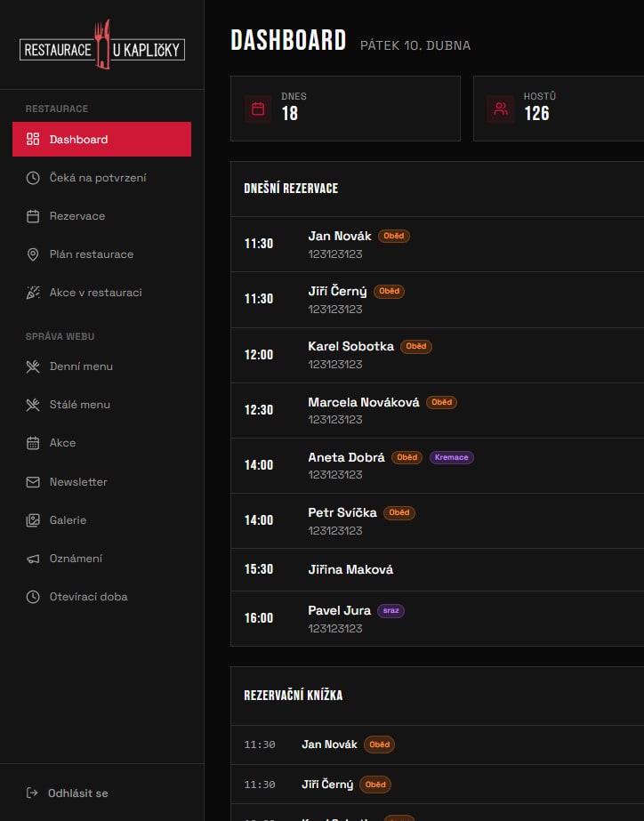The height and width of the screenshot is (821, 644).
Task: Click the megaphone icon for Oznámení
Action: point(33,559)
